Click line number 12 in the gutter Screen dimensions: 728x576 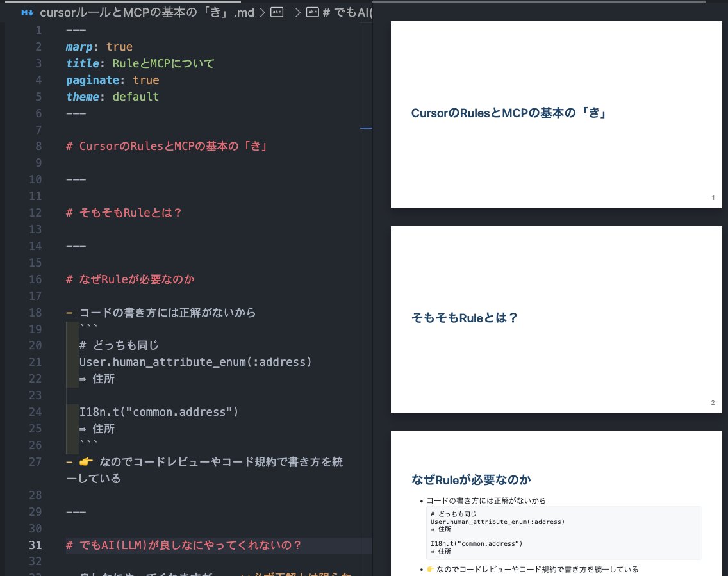(x=35, y=213)
